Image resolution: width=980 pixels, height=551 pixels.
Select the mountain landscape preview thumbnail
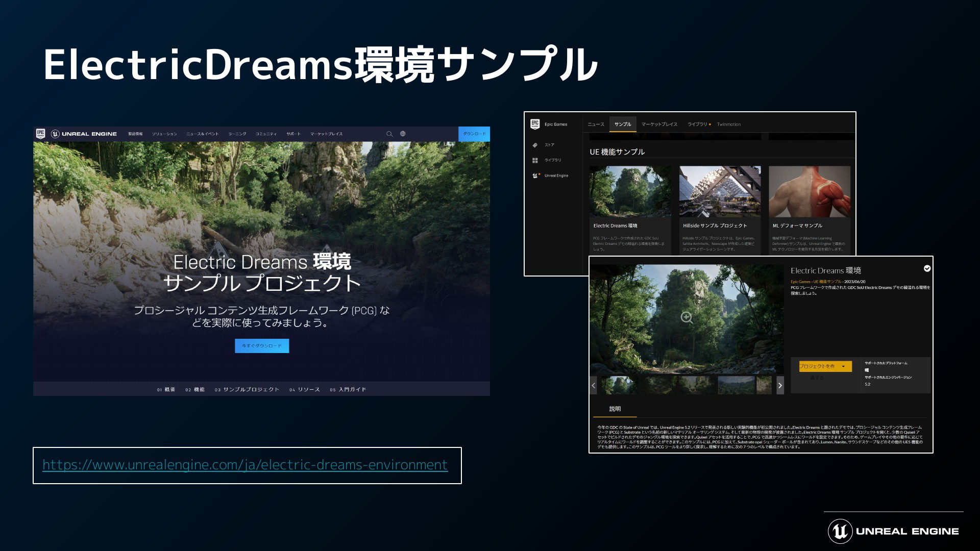(x=736, y=385)
